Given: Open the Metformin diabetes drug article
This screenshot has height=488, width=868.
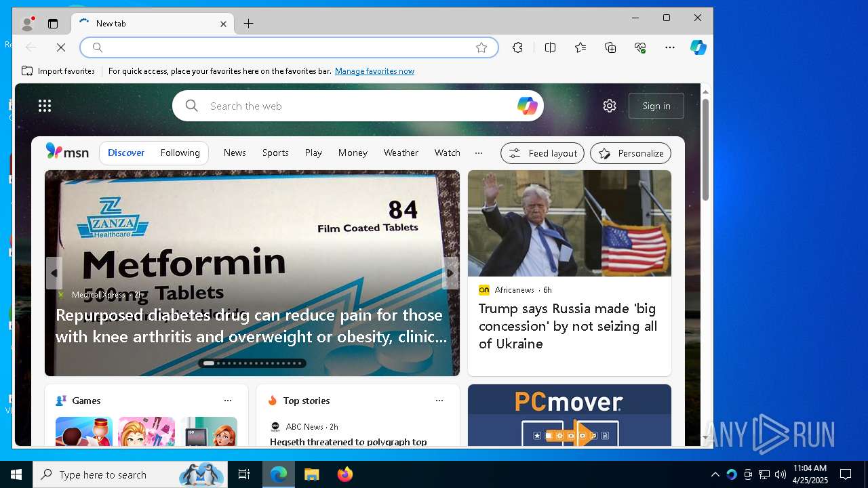Looking at the screenshot, I should tap(252, 326).
